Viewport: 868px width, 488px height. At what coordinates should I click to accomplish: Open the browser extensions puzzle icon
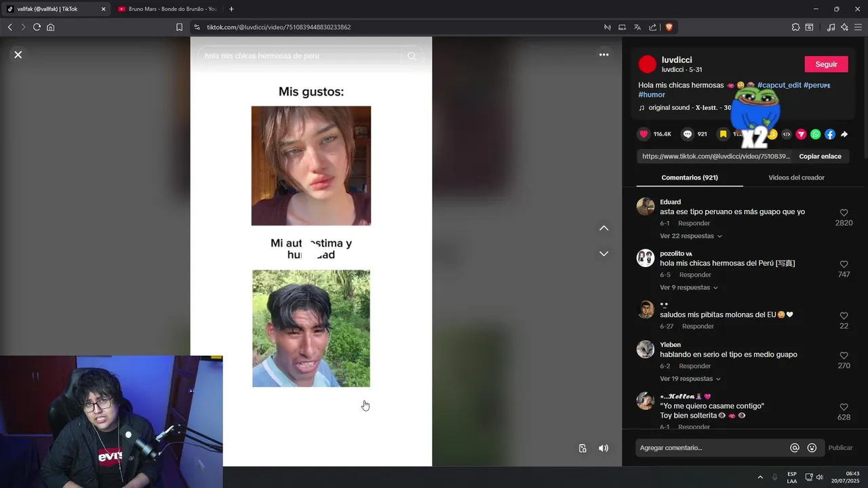point(795,27)
